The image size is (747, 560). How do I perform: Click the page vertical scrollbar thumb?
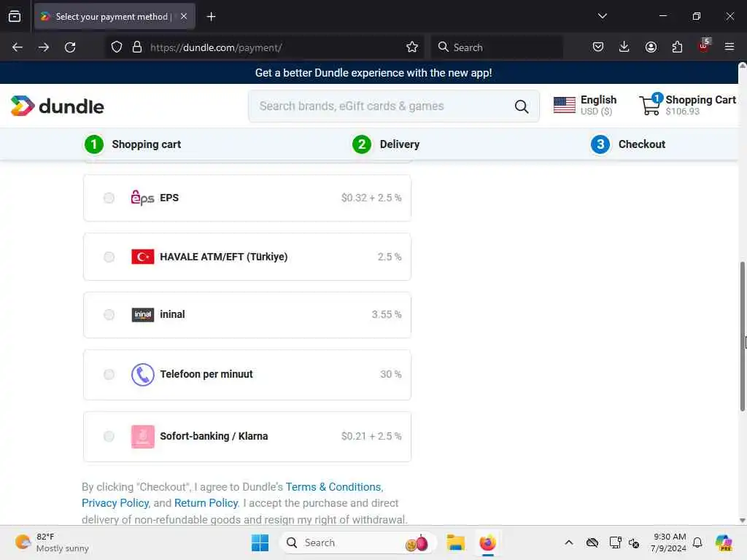[742, 336]
